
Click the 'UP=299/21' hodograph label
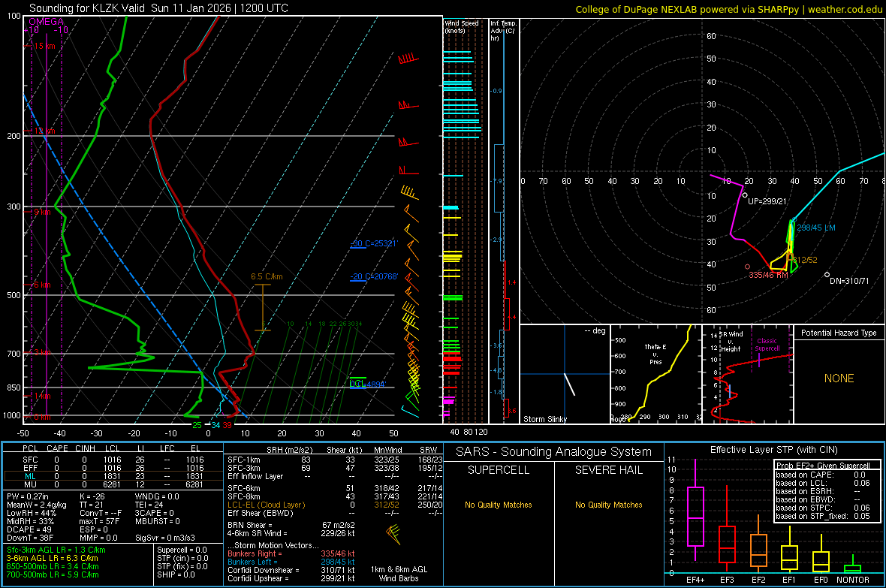767,201
